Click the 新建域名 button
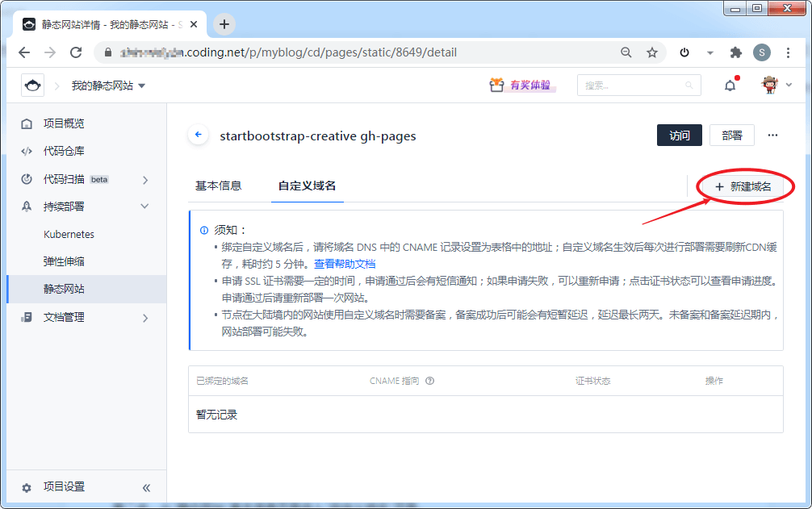The width and height of the screenshot is (812, 509). click(x=743, y=186)
